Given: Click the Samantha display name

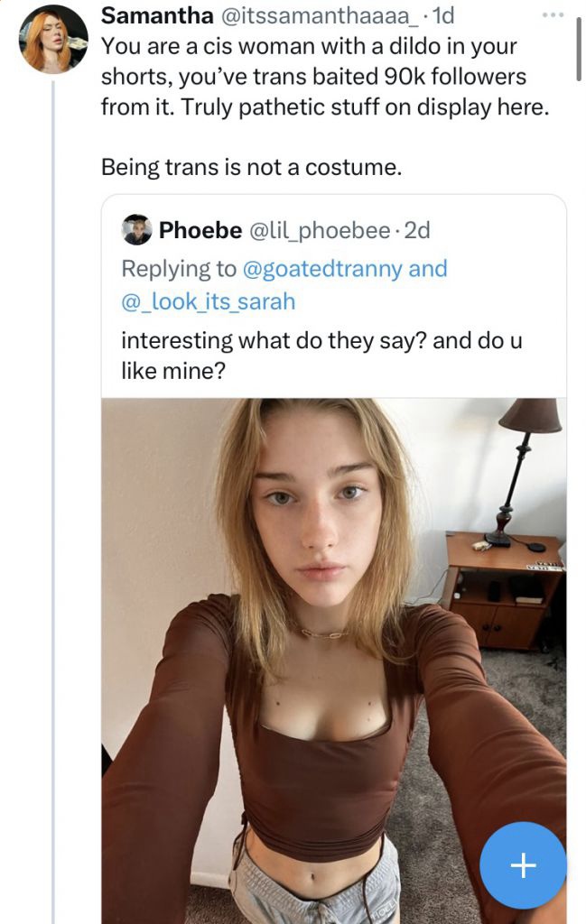Looking at the screenshot, I should pyautogui.click(x=157, y=15).
